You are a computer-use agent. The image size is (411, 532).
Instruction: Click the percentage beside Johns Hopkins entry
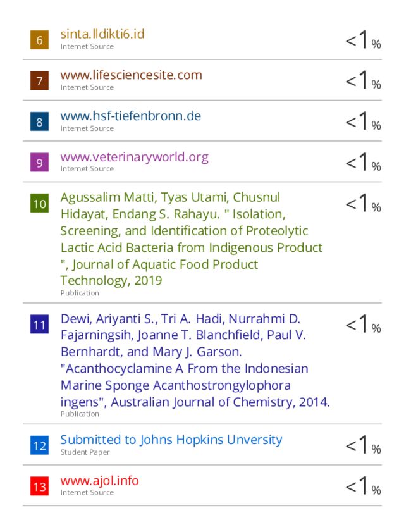tap(363, 445)
